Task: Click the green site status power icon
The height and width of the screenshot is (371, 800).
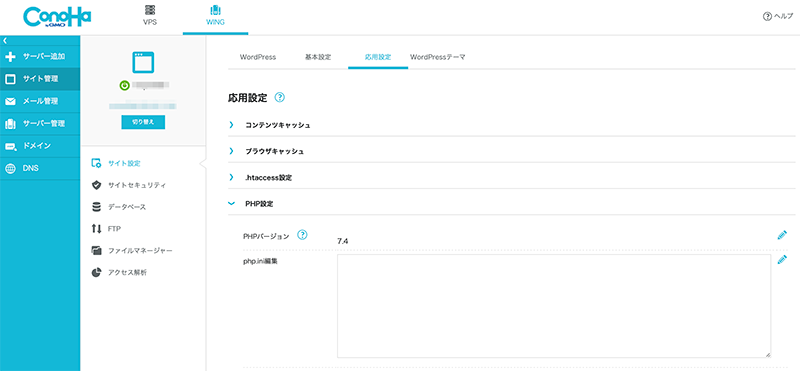Action: (x=124, y=86)
